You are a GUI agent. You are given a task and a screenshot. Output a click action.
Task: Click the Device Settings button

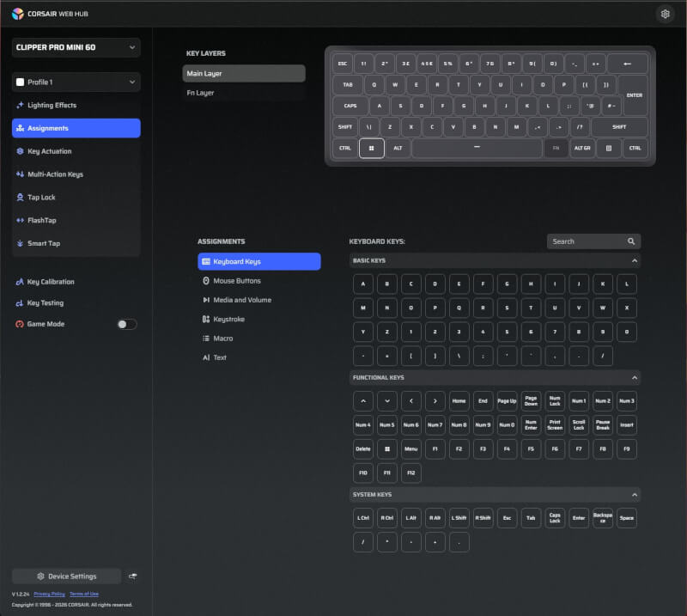(67, 576)
